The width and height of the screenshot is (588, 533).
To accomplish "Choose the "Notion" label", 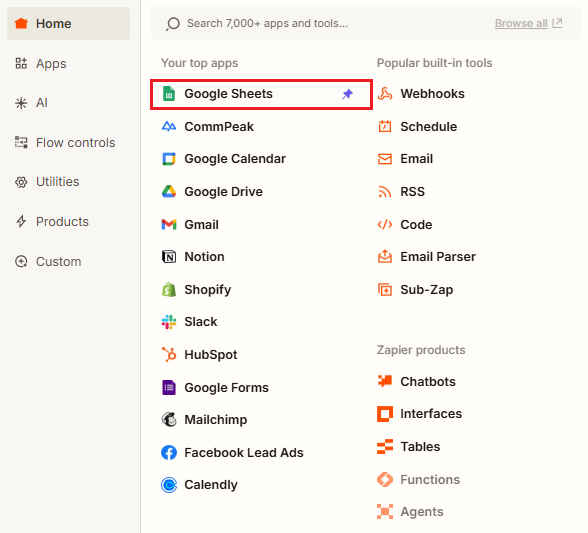I will coord(204,257).
